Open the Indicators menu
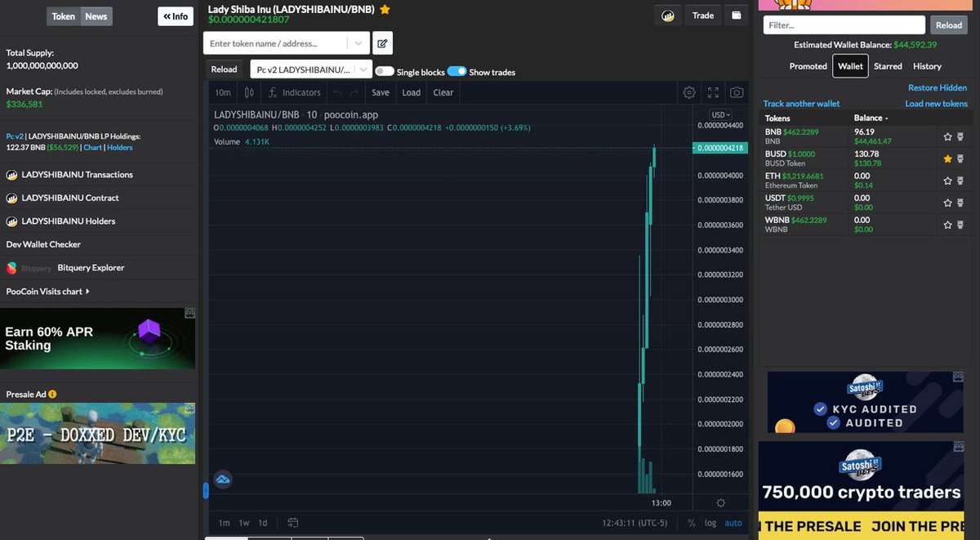The height and width of the screenshot is (540, 980). click(295, 92)
